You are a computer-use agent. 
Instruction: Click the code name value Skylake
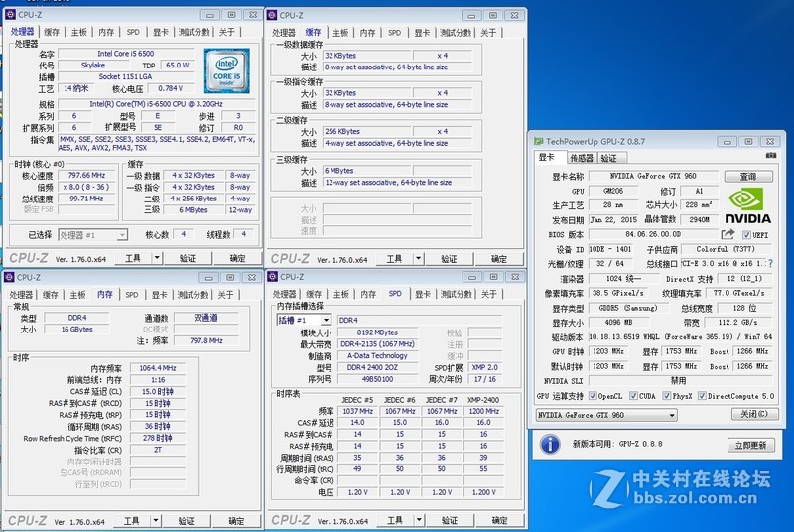pyautogui.click(x=93, y=65)
